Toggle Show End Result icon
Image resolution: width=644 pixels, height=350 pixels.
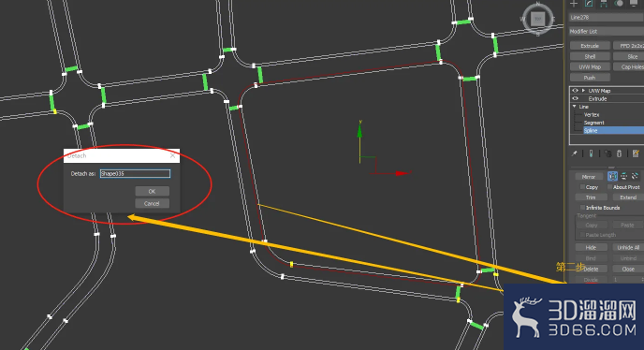[x=591, y=153]
